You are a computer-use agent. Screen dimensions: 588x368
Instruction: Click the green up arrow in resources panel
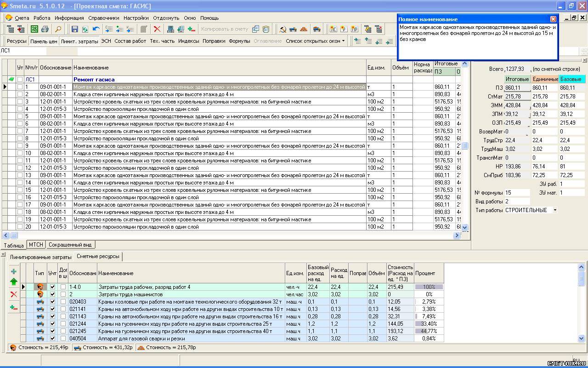pyautogui.click(x=13, y=282)
